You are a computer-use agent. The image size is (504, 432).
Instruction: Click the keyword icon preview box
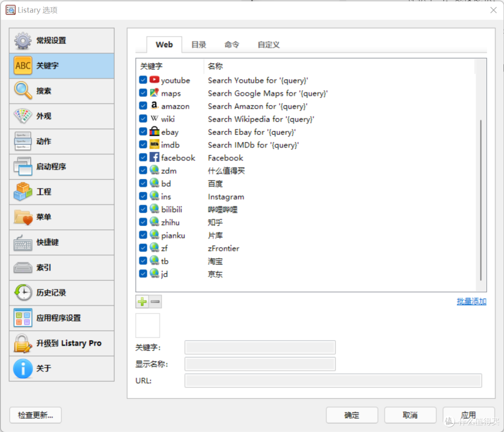147,325
